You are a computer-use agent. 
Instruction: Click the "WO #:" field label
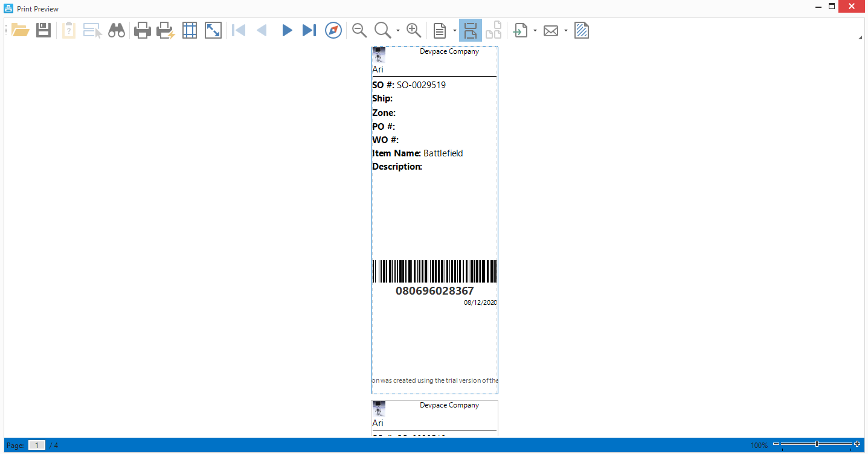385,140
